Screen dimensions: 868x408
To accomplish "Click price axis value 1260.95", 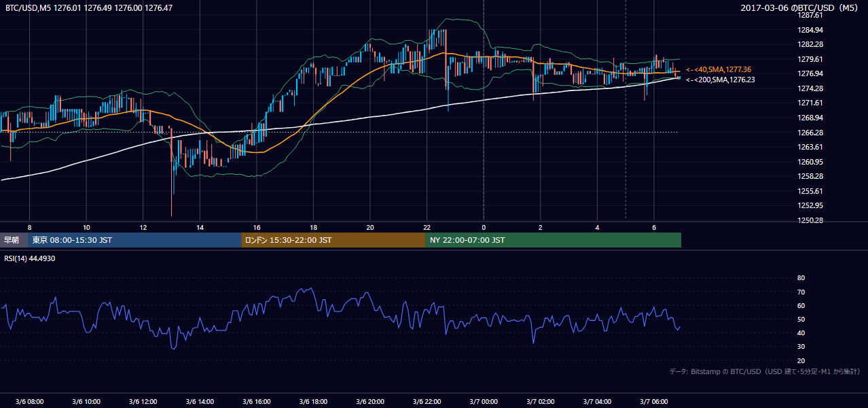I will tap(810, 162).
